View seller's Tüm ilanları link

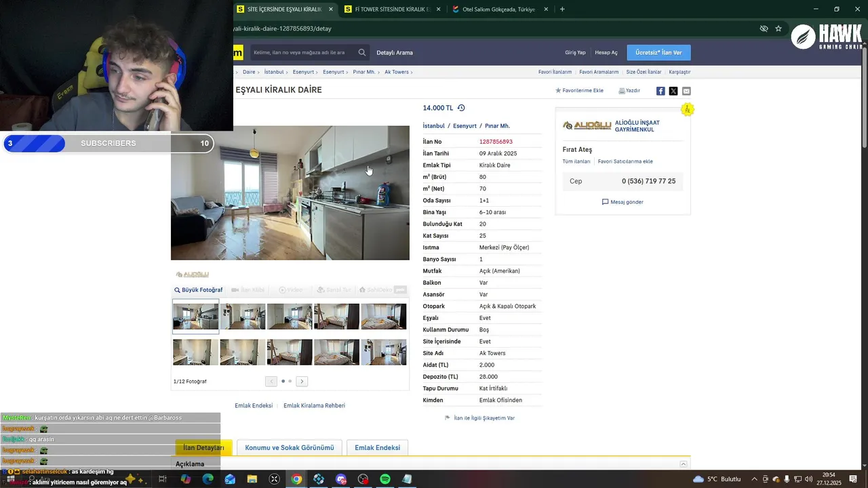576,161
